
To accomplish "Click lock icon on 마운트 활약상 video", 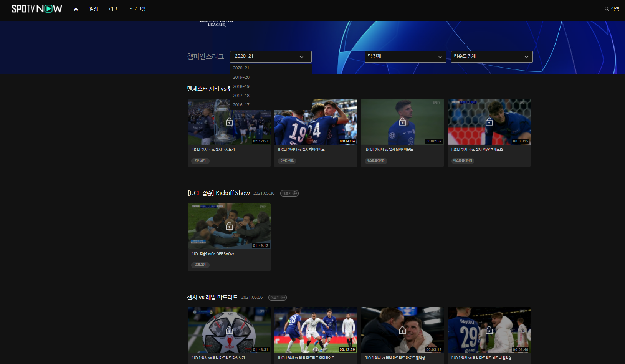I will (402, 330).
